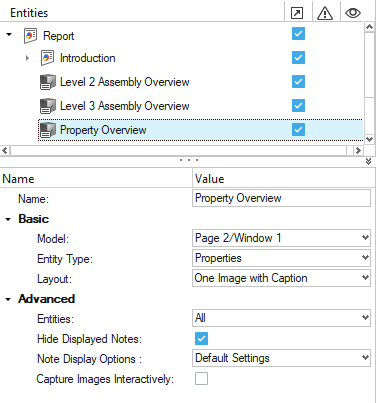Uncheck the Report row checkbox
The height and width of the screenshot is (403, 379).
tap(298, 34)
